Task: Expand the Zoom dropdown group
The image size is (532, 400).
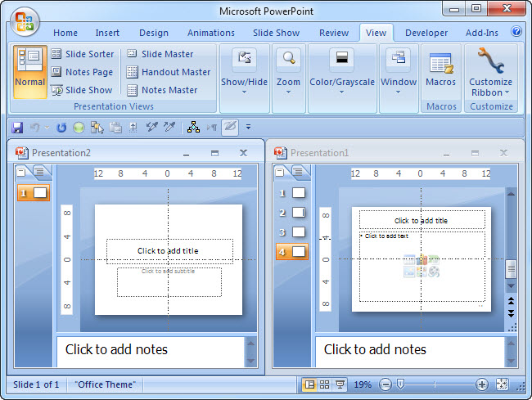Action: tap(288, 78)
